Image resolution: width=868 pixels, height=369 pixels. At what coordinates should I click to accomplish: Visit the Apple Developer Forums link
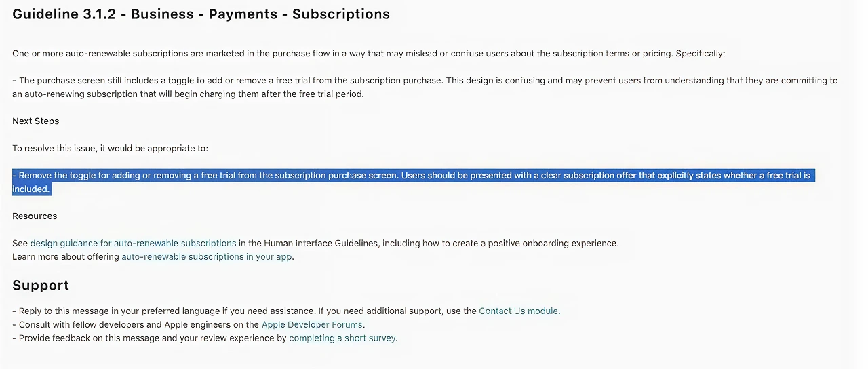coord(313,324)
